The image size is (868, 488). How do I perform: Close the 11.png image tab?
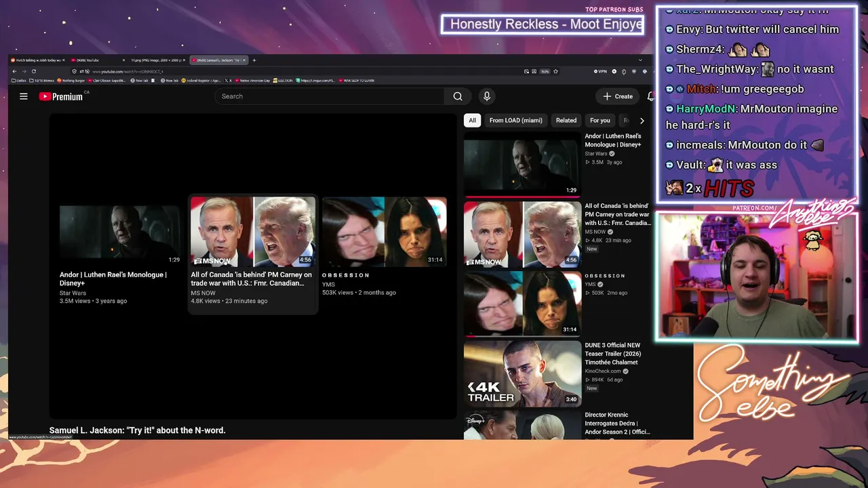coord(183,60)
